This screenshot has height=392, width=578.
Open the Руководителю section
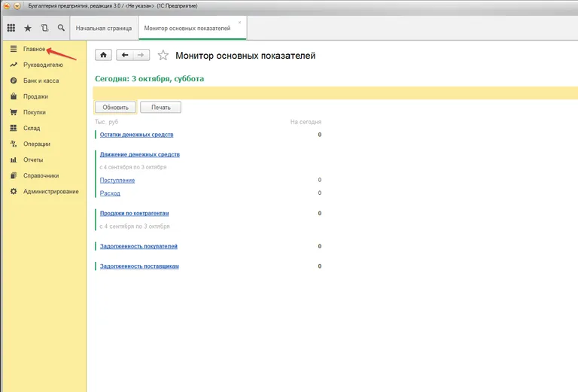pyautogui.click(x=43, y=65)
